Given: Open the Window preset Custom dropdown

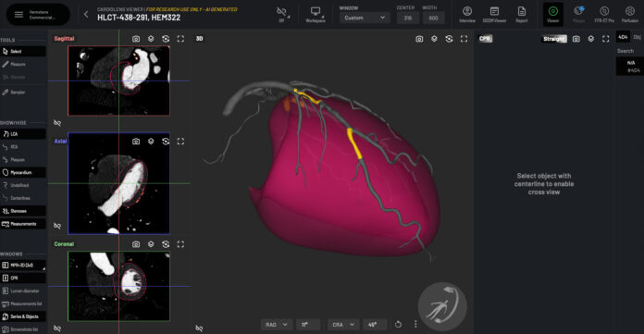Looking at the screenshot, I should (x=365, y=18).
